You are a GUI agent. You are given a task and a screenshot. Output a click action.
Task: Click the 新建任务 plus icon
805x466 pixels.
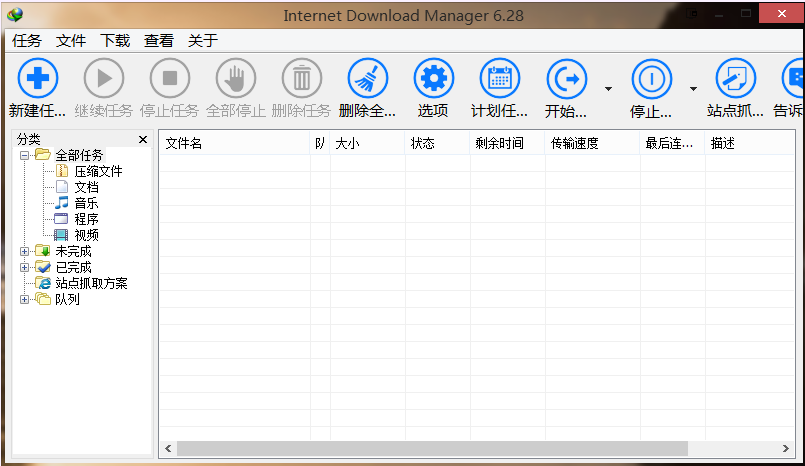tap(37, 78)
